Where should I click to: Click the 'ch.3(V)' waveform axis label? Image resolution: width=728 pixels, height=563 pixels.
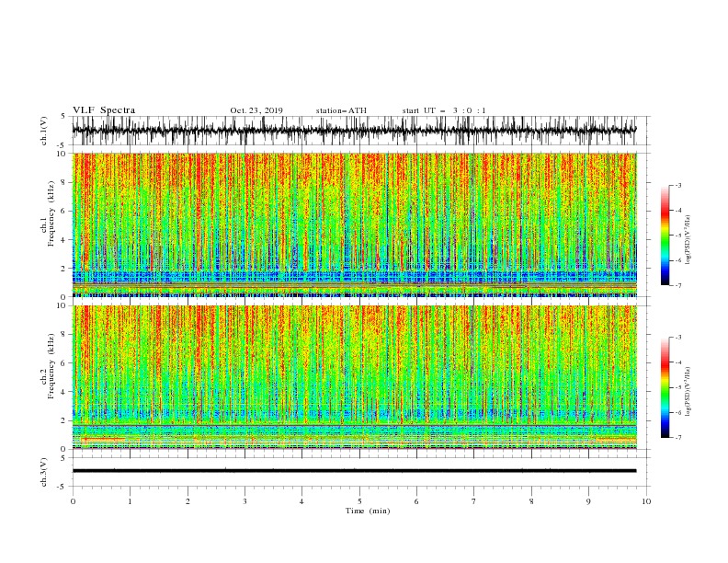click(x=44, y=472)
